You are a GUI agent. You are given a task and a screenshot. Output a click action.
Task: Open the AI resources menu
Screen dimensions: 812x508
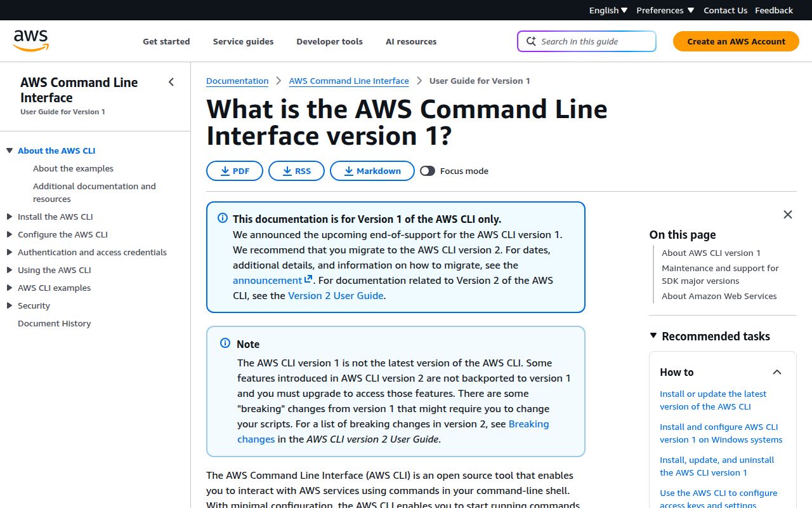pos(411,41)
